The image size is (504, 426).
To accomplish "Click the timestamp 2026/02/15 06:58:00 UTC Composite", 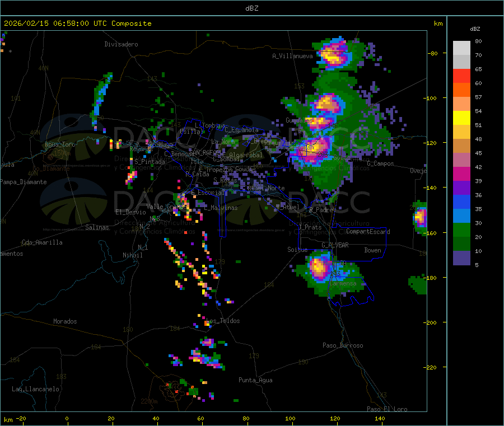I will 77,24.
